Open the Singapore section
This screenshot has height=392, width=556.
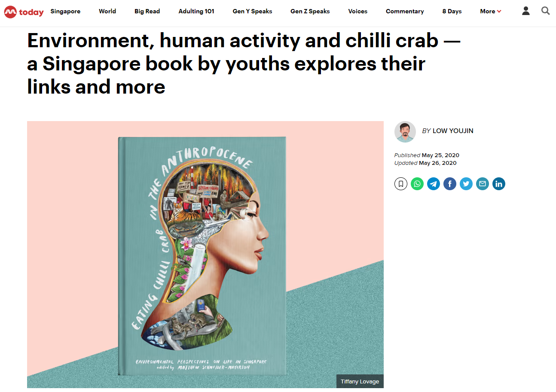coord(65,12)
